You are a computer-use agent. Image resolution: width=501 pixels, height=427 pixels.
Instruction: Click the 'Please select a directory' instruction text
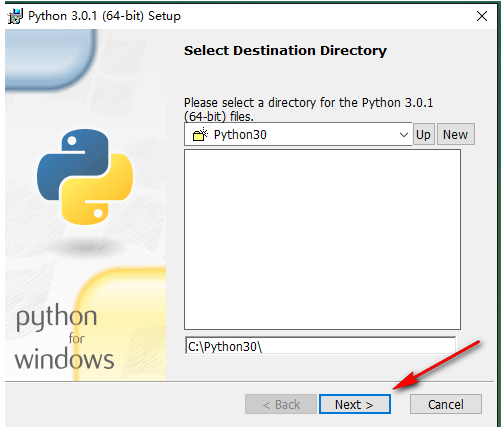308,109
